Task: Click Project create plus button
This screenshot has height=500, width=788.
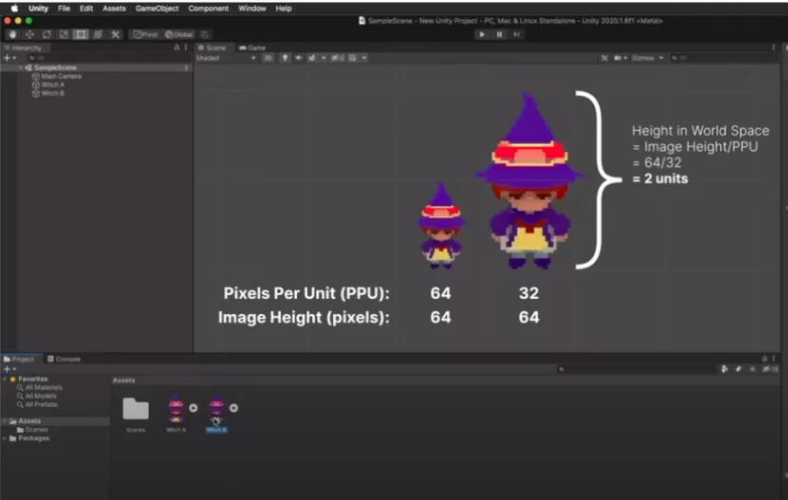Action: 10,369
